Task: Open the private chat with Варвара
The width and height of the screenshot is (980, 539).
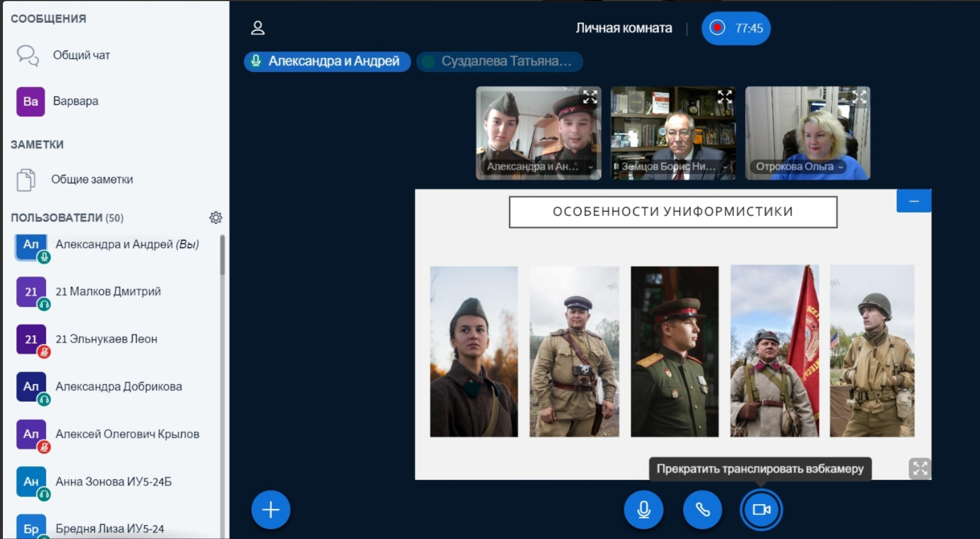Action: 75,101
